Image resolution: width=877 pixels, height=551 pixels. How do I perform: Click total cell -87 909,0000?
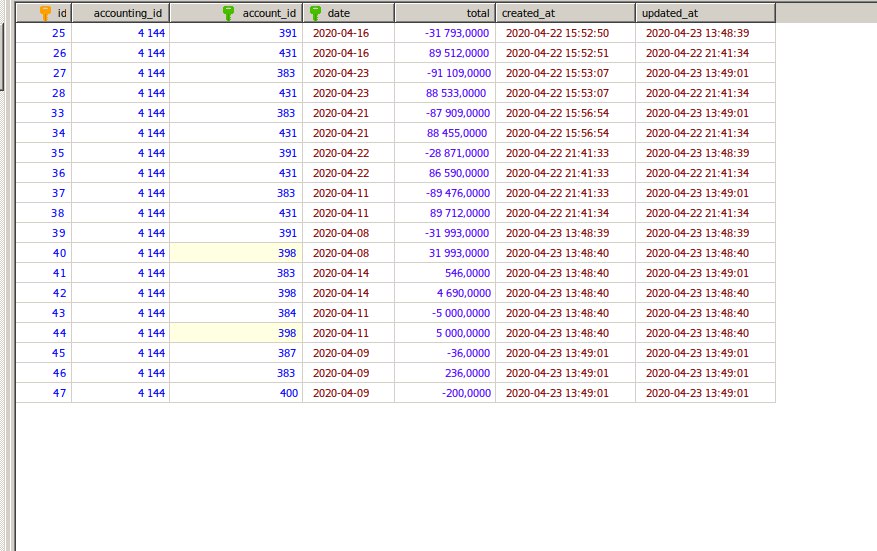(x=445, y=113)
